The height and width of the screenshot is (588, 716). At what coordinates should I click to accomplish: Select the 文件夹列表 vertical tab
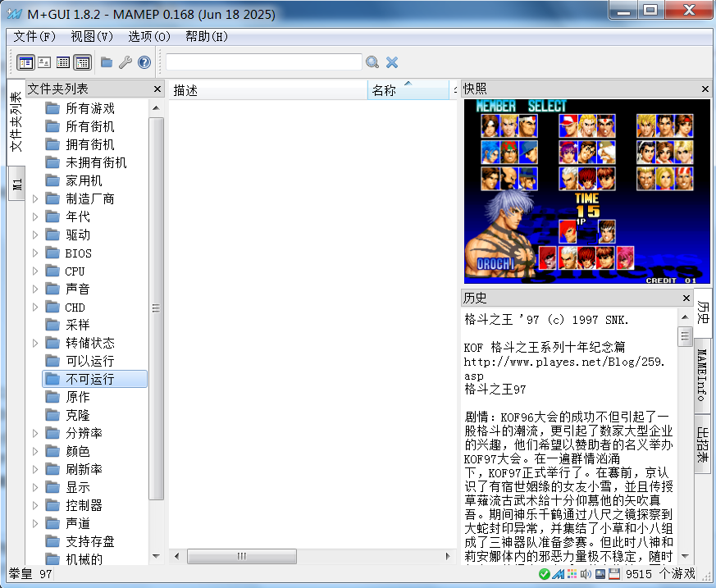[16, 122]
